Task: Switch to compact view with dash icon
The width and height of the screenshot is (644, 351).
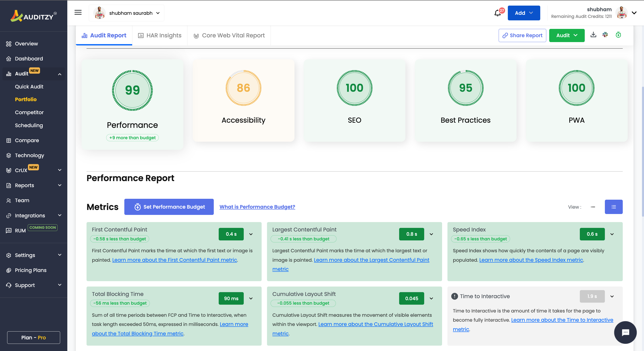Action: point(593,207)
